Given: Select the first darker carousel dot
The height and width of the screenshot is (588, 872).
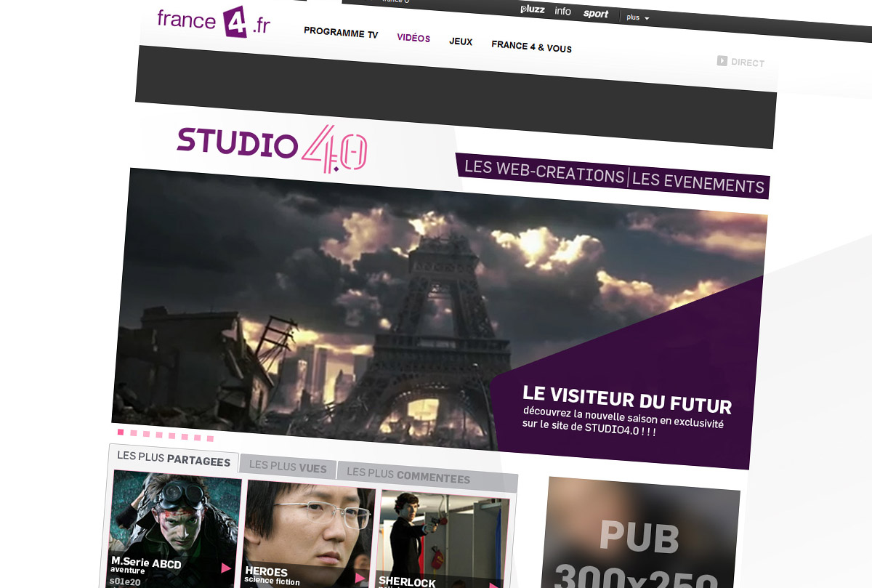Looking at the screenshot, I should [121, 432].
